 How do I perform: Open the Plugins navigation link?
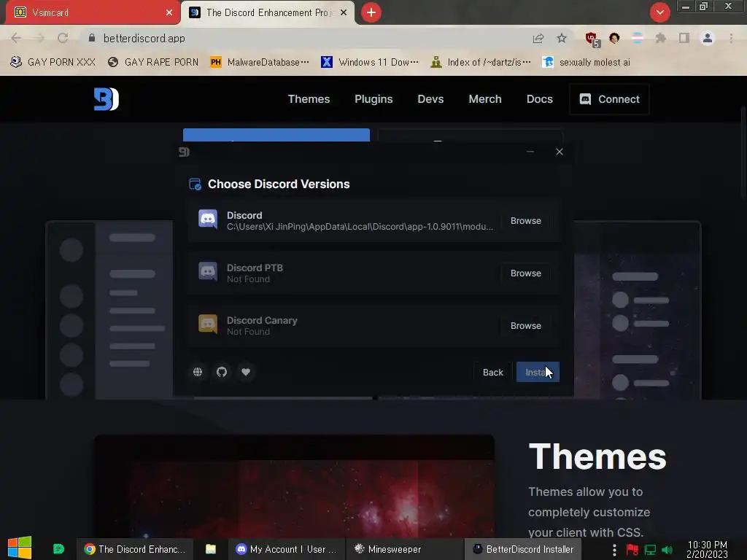pos(373,99)
